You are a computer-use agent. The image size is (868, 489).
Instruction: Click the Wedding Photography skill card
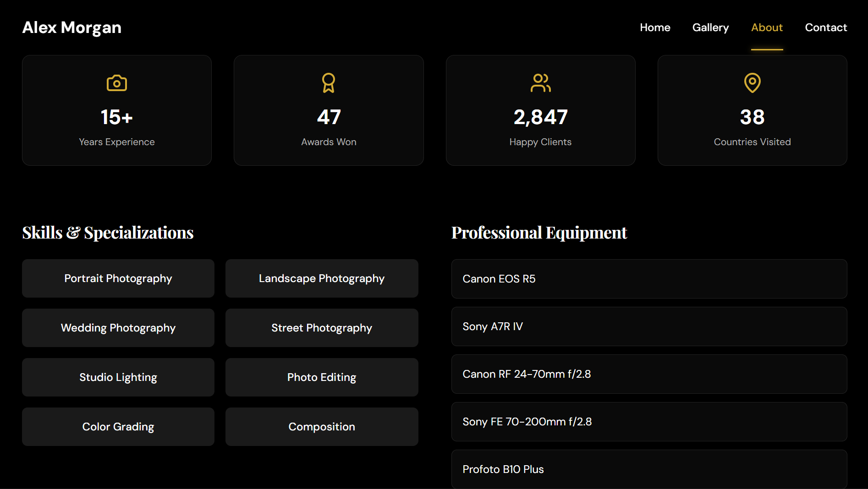pyautogui.click(x=118, y=328)
